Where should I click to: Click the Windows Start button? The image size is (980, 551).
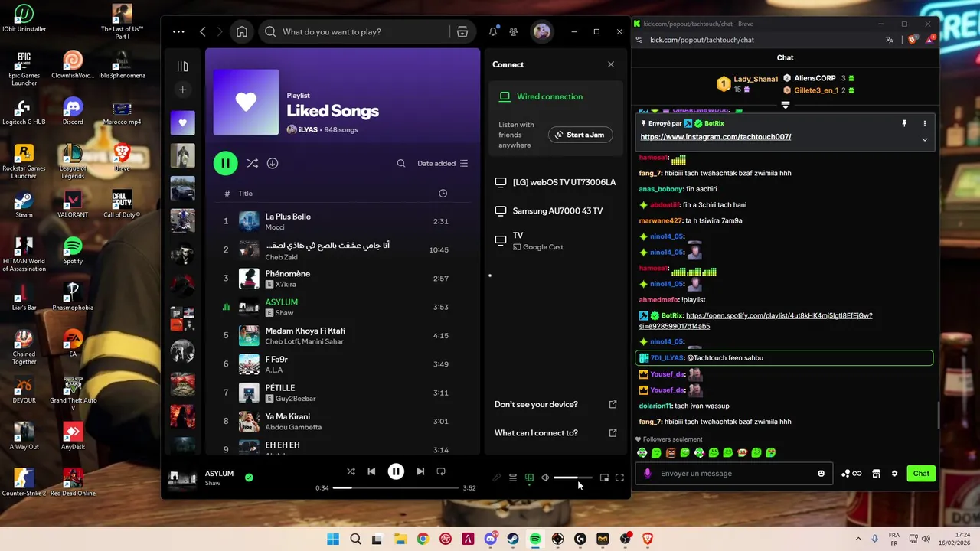pos(333,539)
